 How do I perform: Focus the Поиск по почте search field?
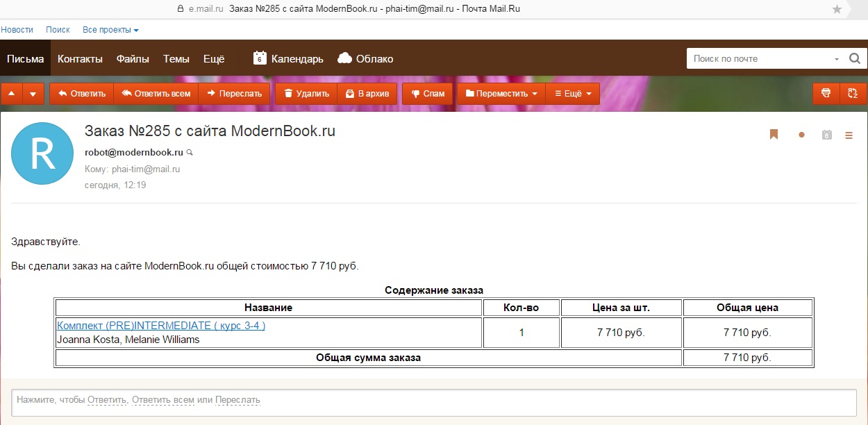pyautogui.click(x=760, y=59)
